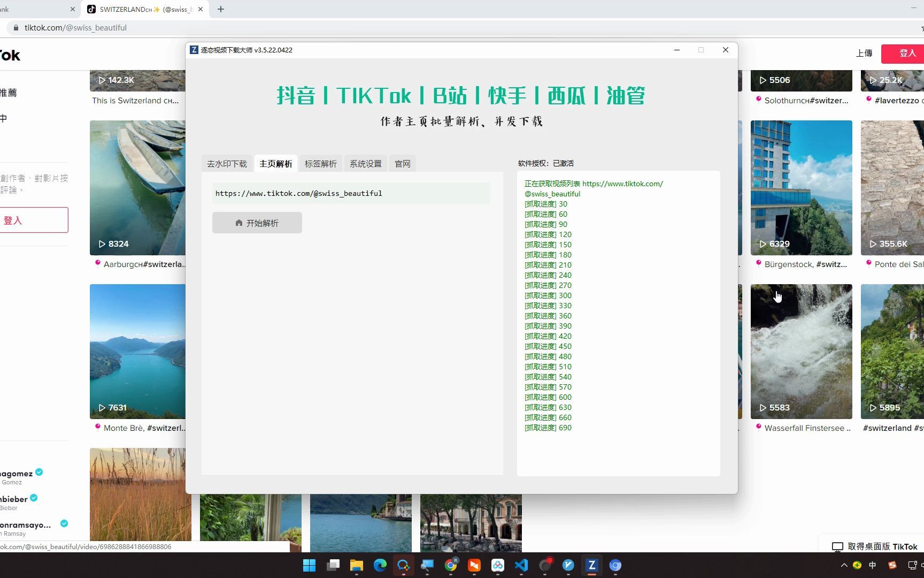Viewport: 924px width, 578px height.
Task: Open the remote desktop monitor taskbar icon
Action: (427, 565)
